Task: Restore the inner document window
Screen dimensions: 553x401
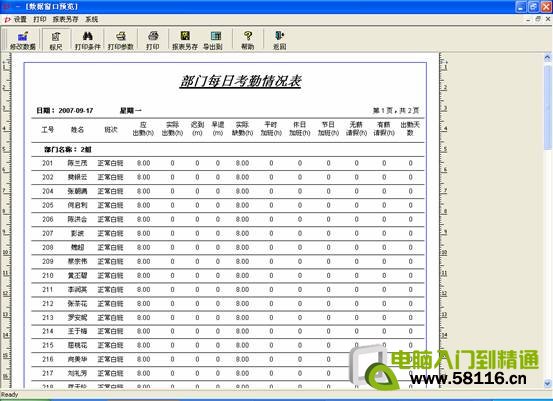Action: pyautogui.click(x=538, y=19)
